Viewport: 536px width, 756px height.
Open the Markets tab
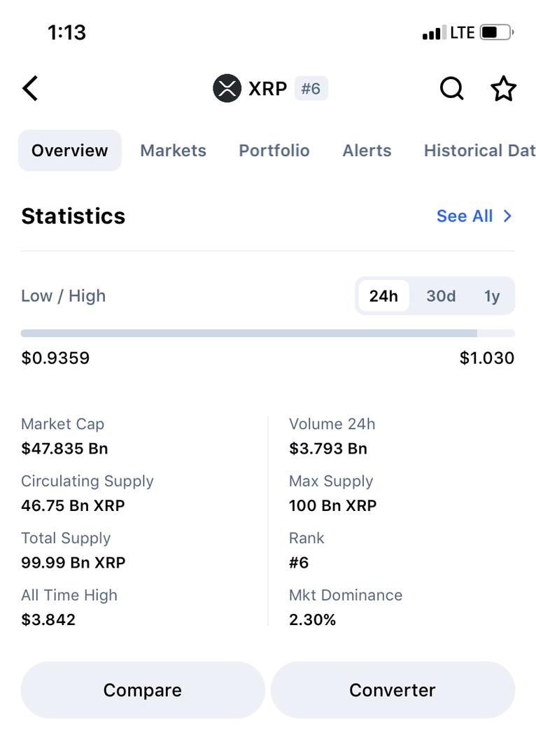[173, 150]
